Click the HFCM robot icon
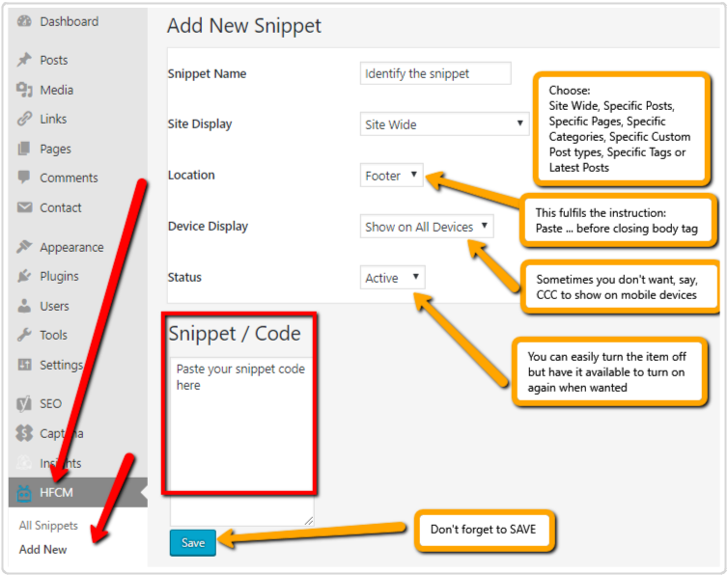The height and width of the screenshot is (575, 728). pyautogui.click(x=24, y=492)
